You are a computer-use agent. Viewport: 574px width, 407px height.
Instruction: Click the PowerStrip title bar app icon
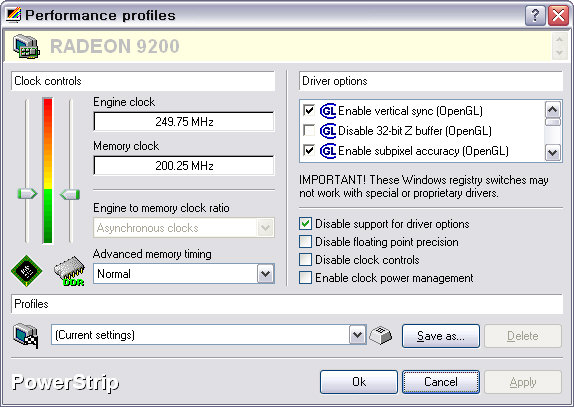click(x=14, y=15)
